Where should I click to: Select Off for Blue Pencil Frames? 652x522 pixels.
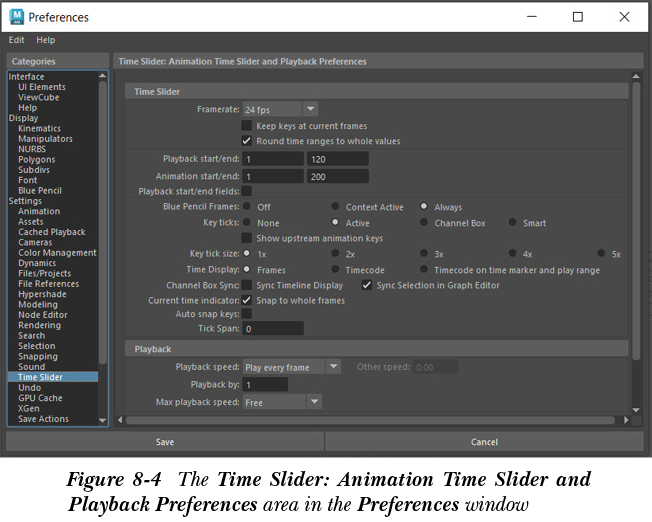[247, 207]
